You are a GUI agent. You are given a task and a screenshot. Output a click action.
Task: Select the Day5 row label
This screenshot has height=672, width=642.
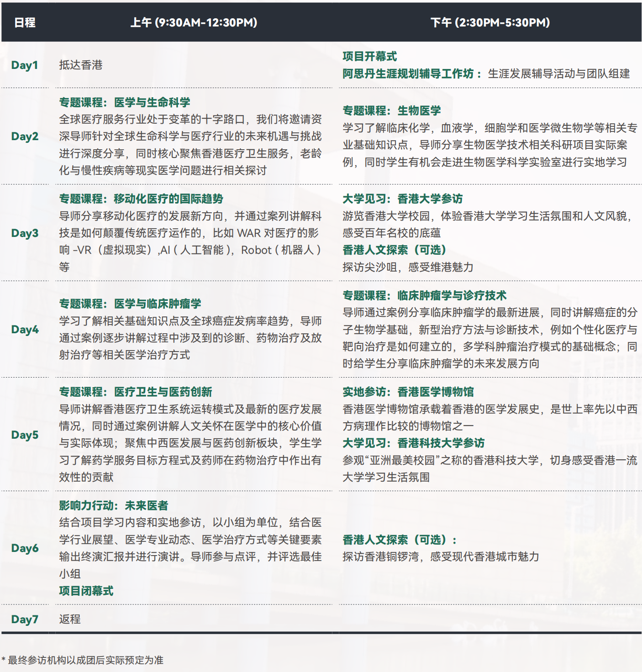click(25, 435)
